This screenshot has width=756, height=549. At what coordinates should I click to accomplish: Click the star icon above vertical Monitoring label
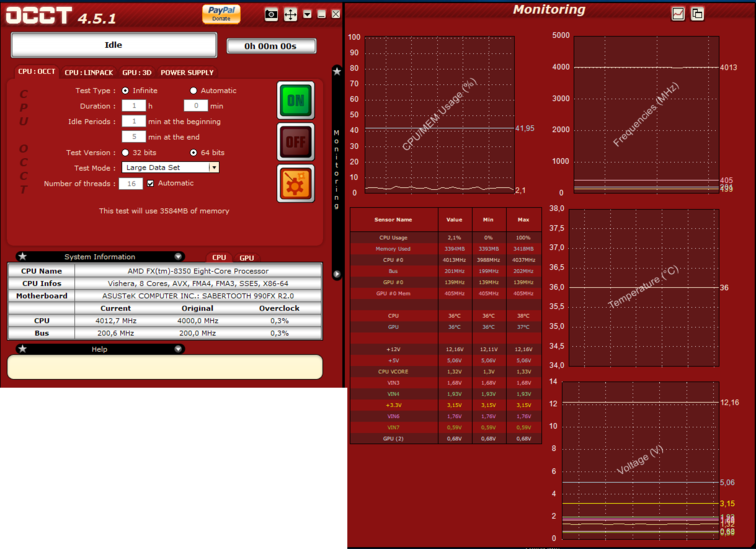click(337, 72)
